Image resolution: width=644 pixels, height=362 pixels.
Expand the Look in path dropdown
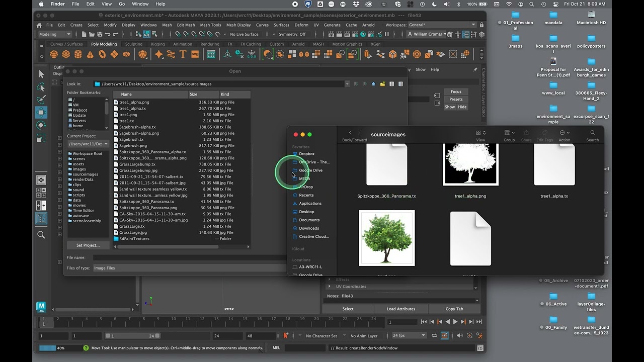click(x=347, y=84)
